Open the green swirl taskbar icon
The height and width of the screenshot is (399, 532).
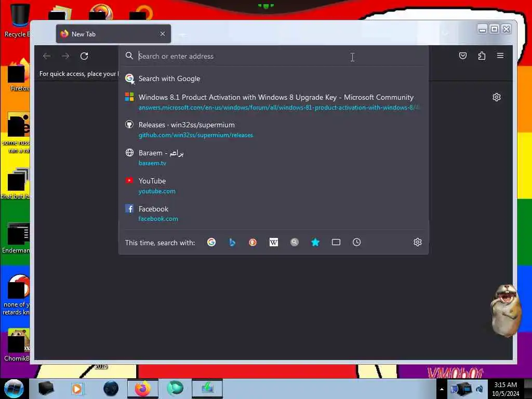pos(175,389)
